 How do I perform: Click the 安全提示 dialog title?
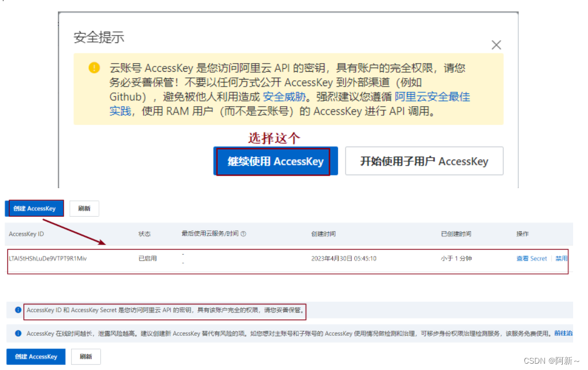[x=99, y=37]
